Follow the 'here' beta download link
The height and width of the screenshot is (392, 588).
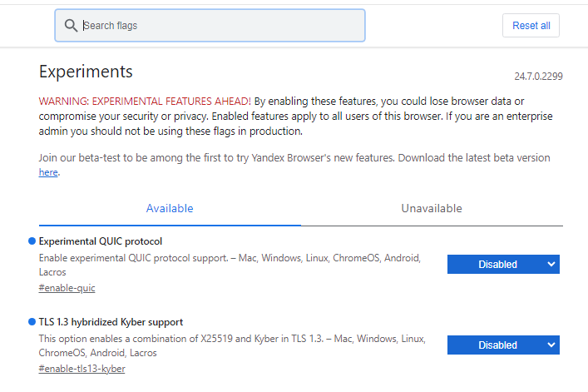coord(48,172)
